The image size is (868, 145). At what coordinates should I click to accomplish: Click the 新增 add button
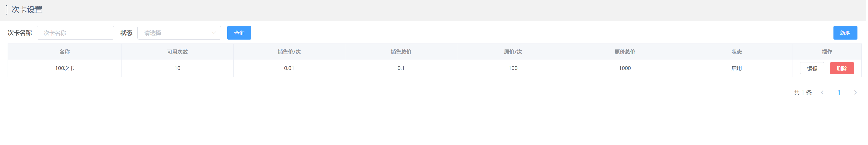[x=845, y=33]
